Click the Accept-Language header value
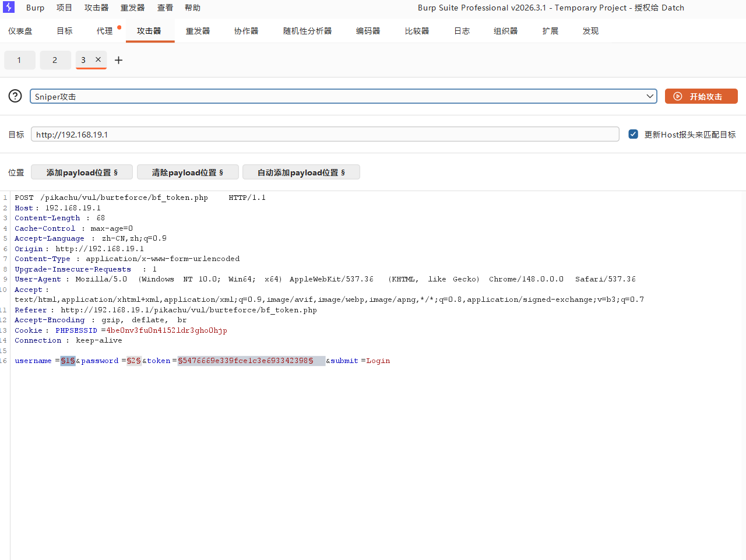Image resolution: width=746 pixels, height=560 pixels. pos(134,238)
